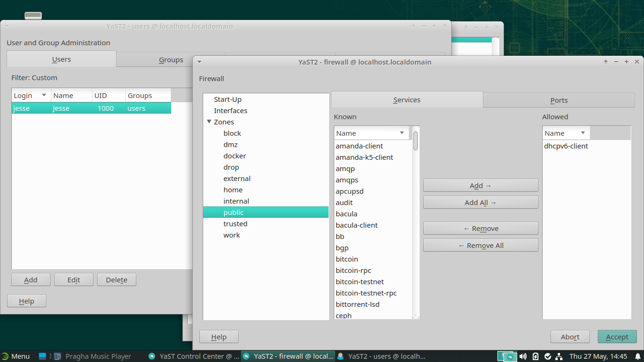644x362 pixels.
Task: Open the notifications bell icon
Action: 637,356
